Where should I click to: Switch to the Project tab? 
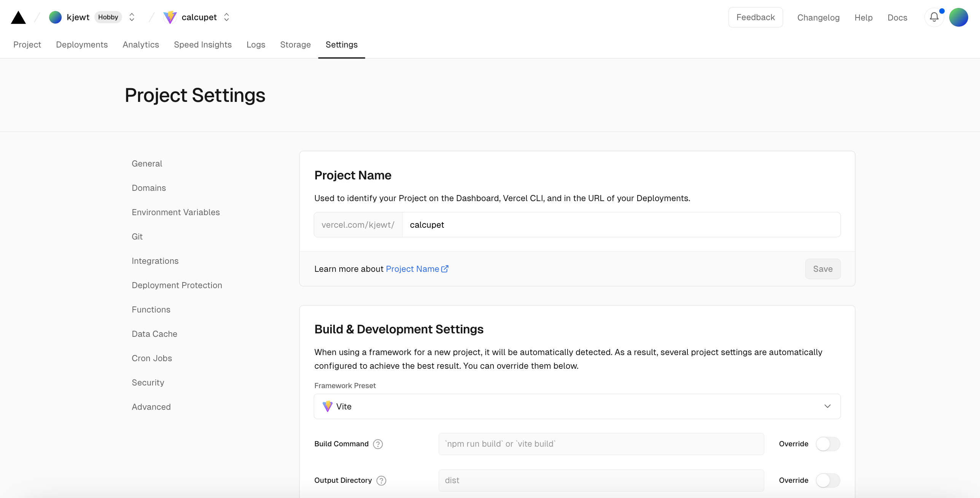(27, 44)
